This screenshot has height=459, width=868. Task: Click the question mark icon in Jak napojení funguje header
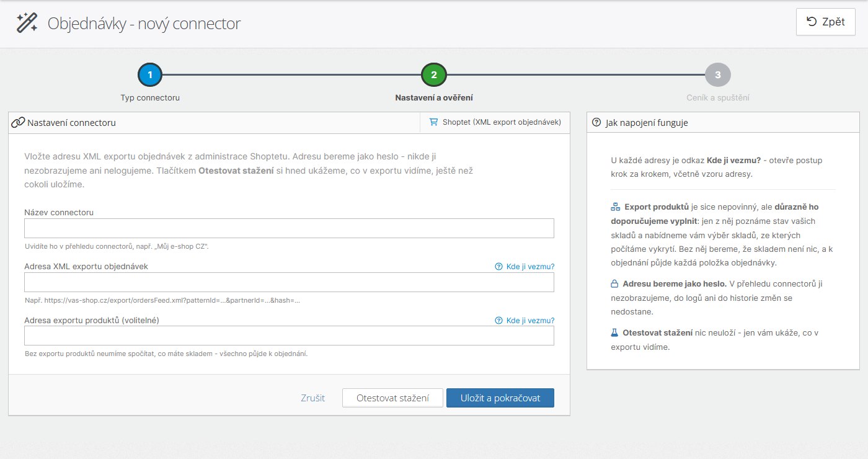pyautogui.click(x=596, y=122)
